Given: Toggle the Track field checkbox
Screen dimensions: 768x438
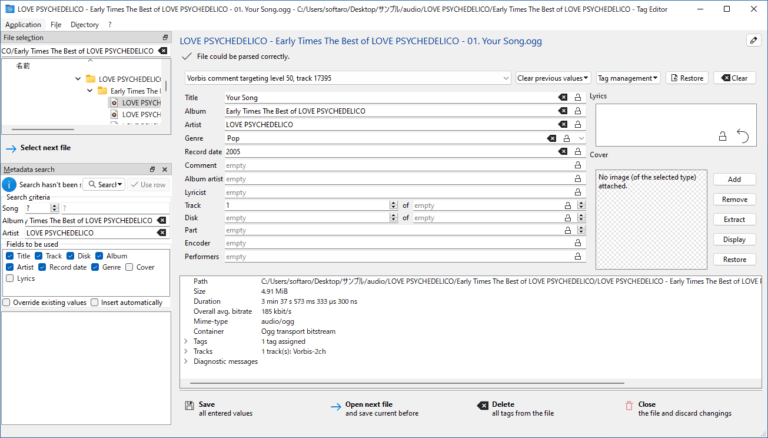Looking at the screenshot, I should [x=39, y=256].
